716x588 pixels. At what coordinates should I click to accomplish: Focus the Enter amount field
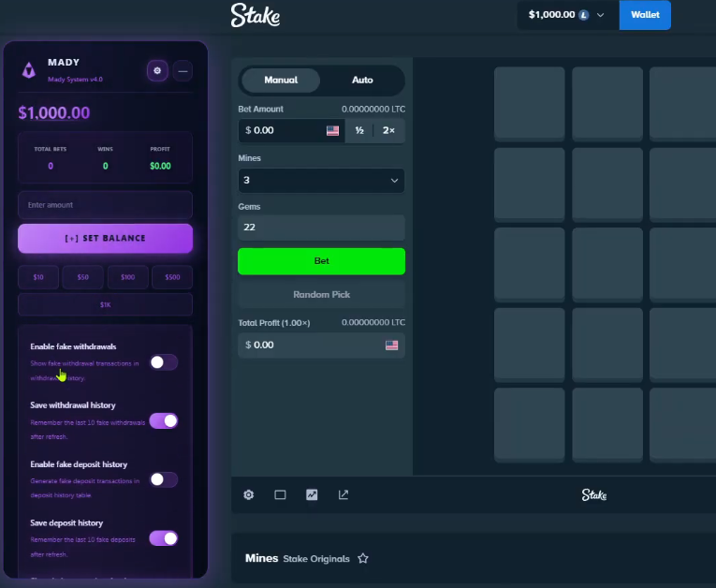pyautogui.click(x=105, y=205)
